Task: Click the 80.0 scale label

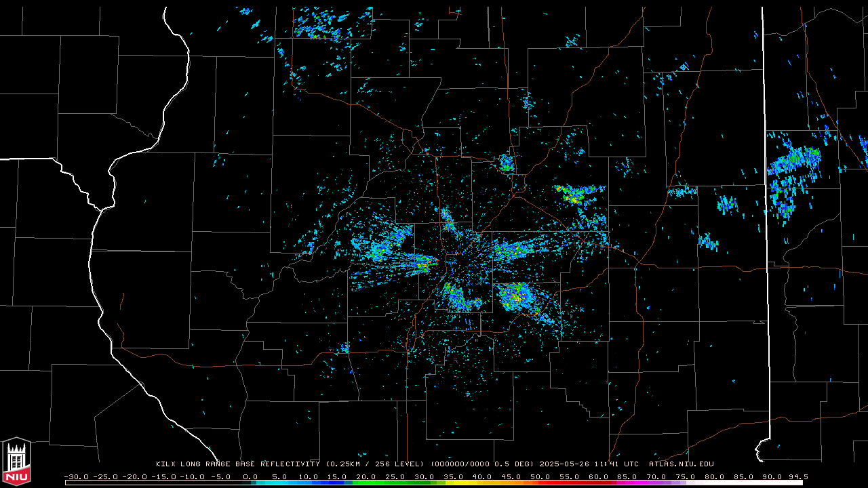Action: coord(714,476)
